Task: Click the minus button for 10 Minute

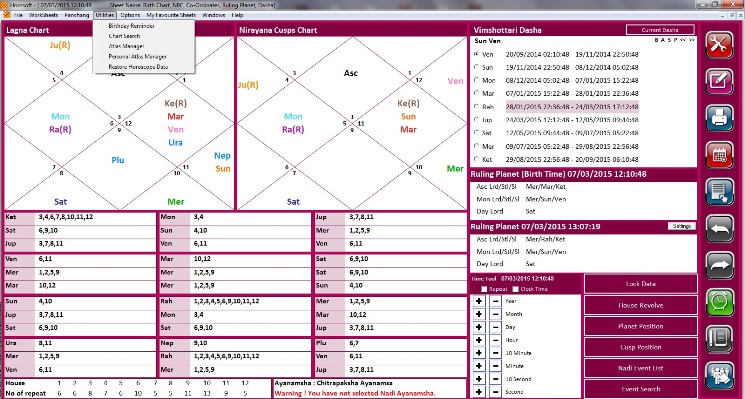Action: pyautogui.click(x=495, y=353)
